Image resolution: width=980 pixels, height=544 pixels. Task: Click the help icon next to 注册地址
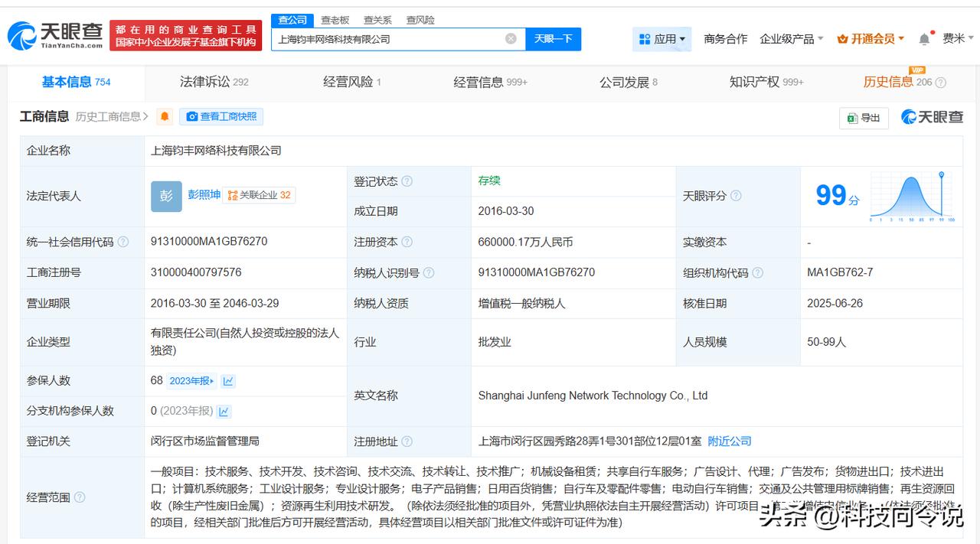click(x=407, y=441)
